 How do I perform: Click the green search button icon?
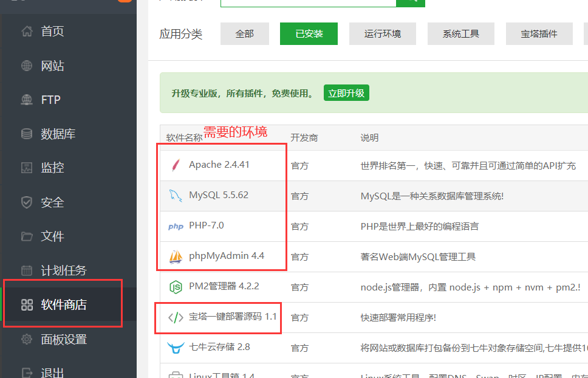point(411,2)
